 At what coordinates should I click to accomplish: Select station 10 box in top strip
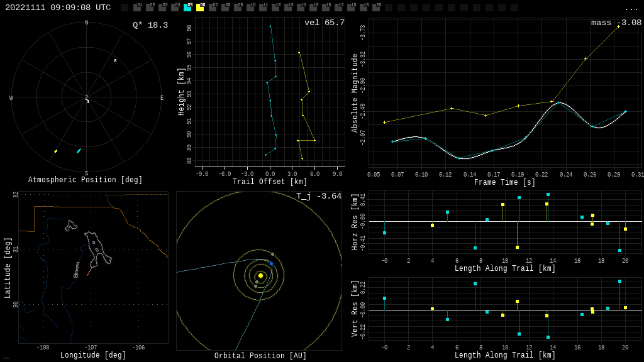[x=250, y=8]
